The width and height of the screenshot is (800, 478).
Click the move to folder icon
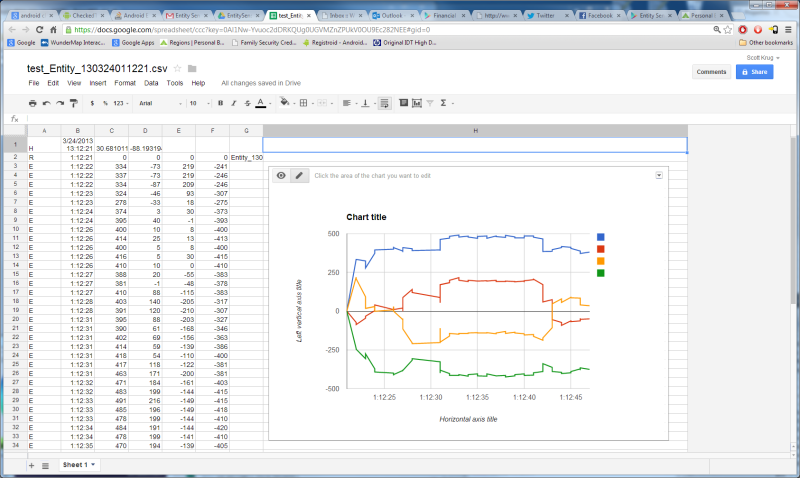(192, 68)
